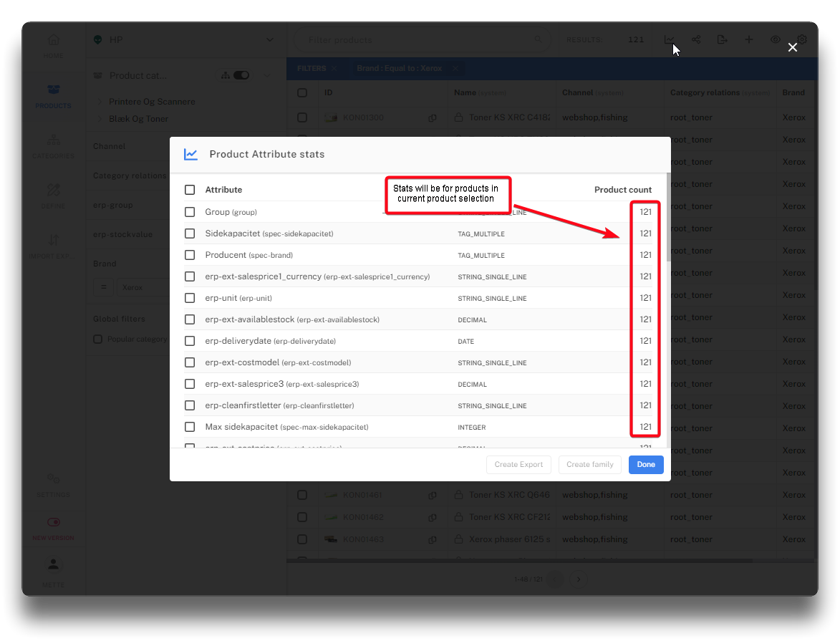Screen dimensions: 840x641
Task: Click the export icon in top toolbar
Action: coord(722,40)
